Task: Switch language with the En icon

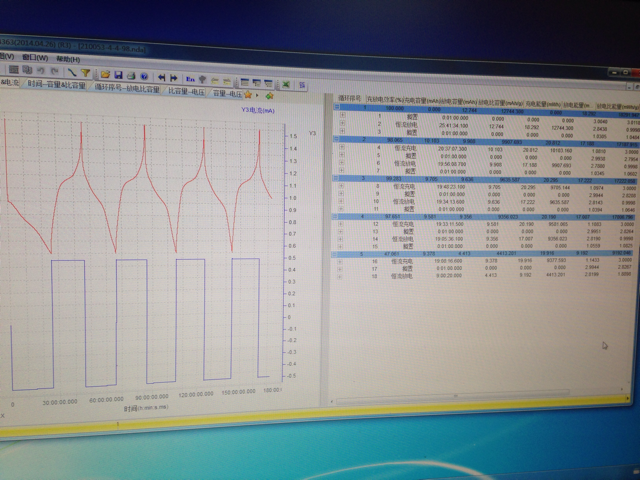Action: pyautogui.click(x=190, y=79)
